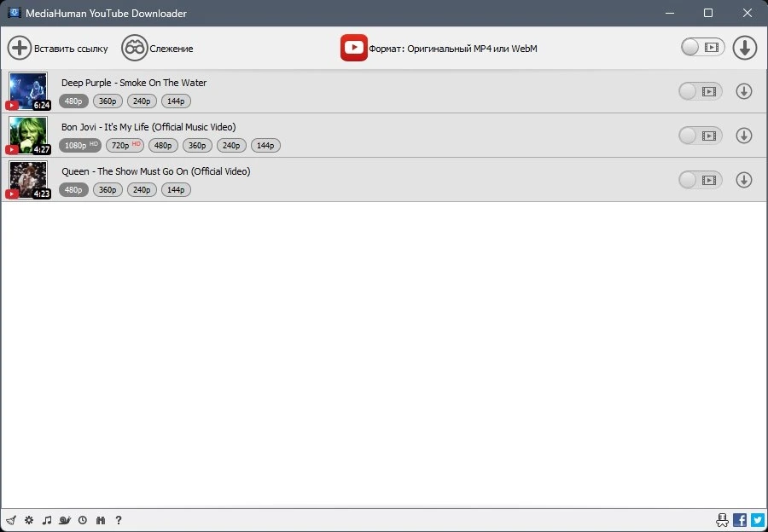Toggle video switch for Queen track

700,180
